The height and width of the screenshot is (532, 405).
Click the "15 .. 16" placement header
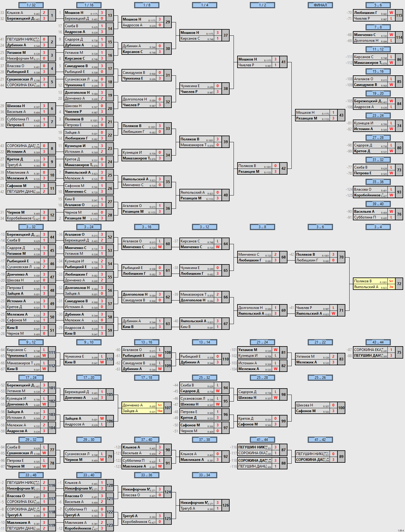378,71
